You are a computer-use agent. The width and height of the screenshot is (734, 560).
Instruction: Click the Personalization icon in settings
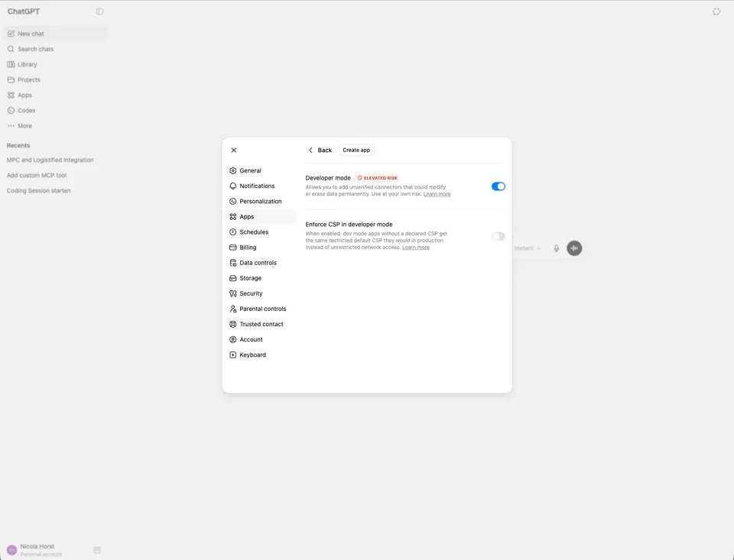[x=232, y=202]
